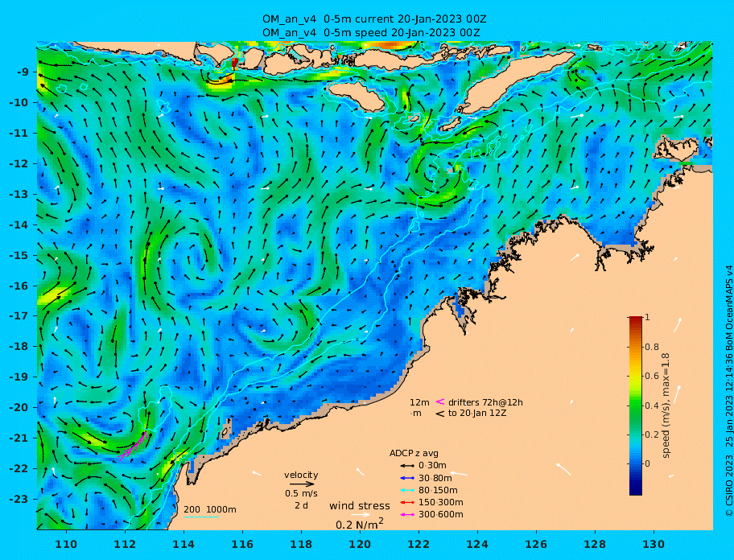Click the Sumba island landmass
This screenshot has height=560, width=734.
pos(357,97)
